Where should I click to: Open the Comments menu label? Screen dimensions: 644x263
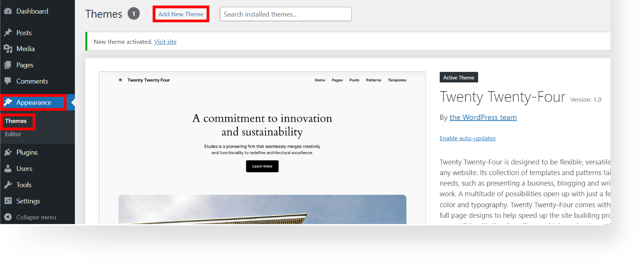click(32, 81)
